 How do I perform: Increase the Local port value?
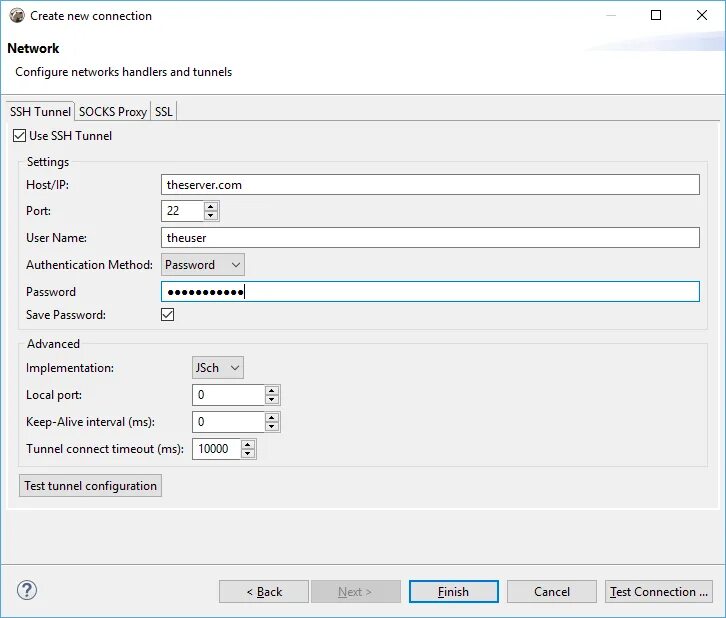tap(272, 390)
